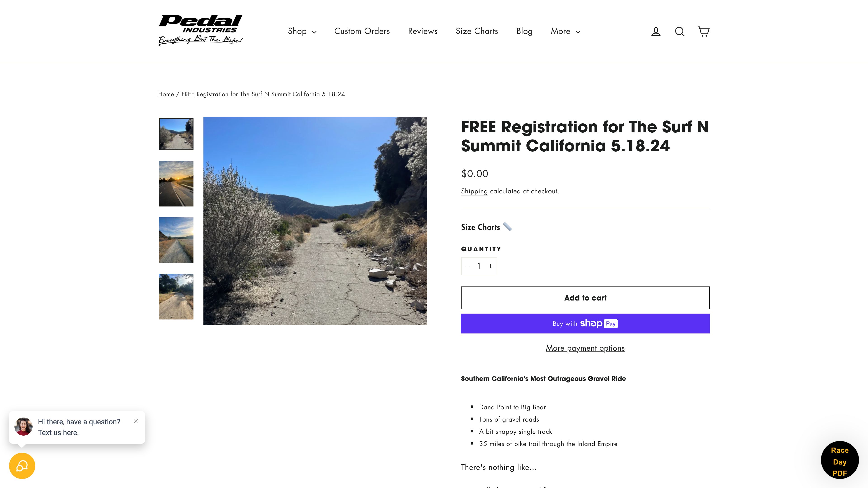Open the orange chat bubble widget
Viewport: 868px width, 488px height.
point(22,466)
